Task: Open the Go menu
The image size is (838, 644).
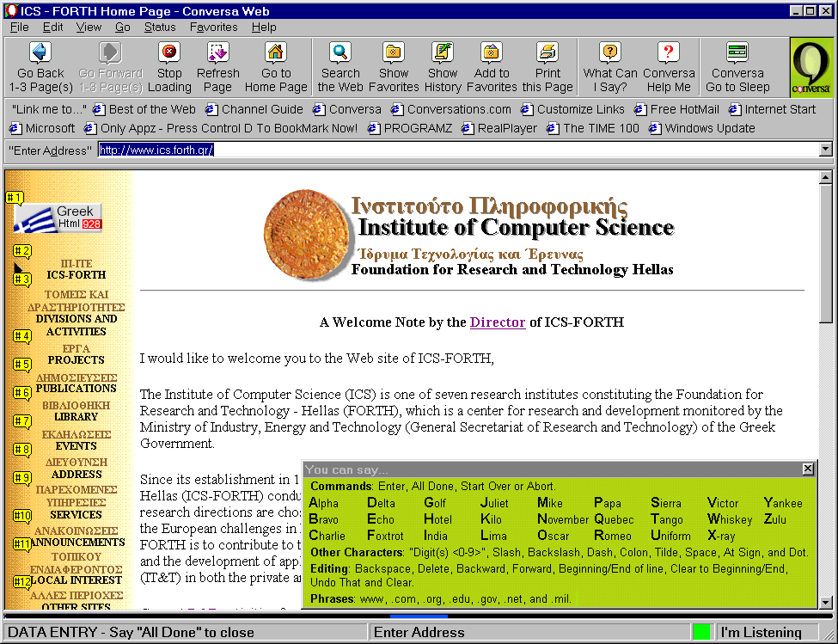Action: click(x=122, y=28)
